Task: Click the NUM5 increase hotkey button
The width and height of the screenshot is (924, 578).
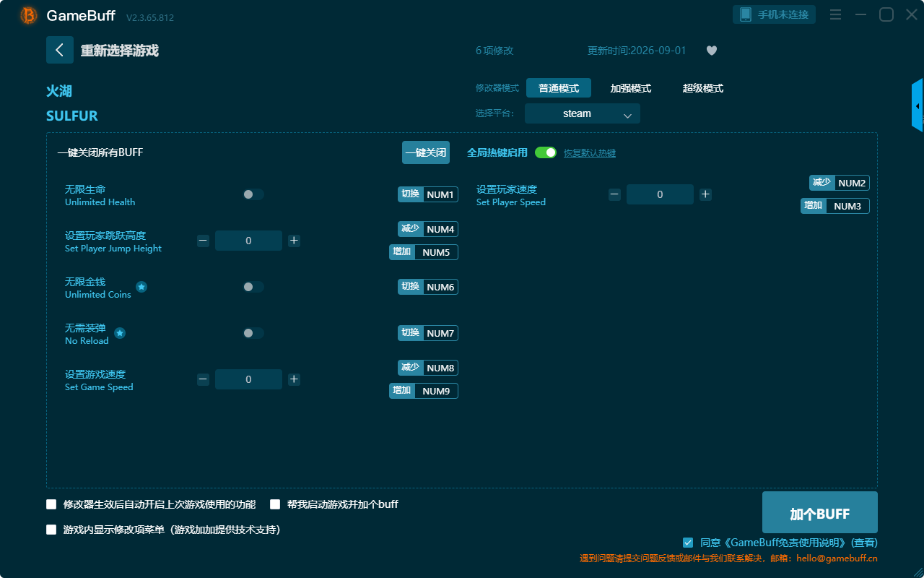Action: pyautogui.click(x=424, y=252)
